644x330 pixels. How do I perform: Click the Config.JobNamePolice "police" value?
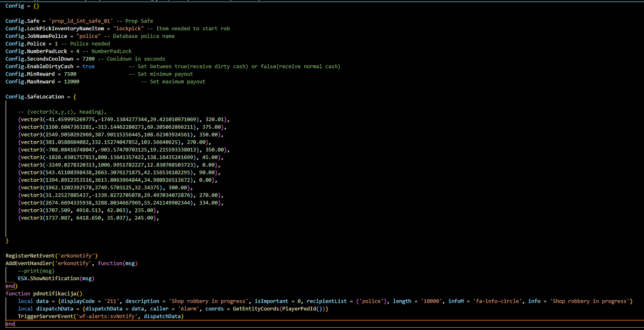tap(88, 35)
